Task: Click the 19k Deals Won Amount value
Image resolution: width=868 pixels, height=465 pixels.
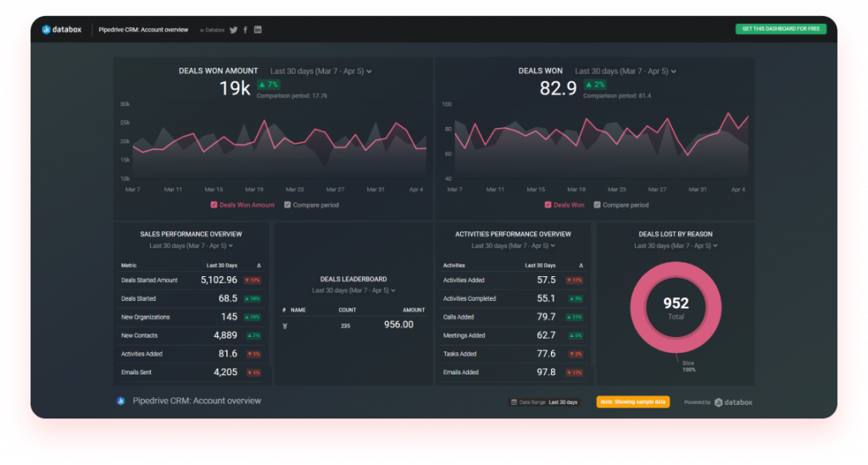Action: [x=235, y=88]
